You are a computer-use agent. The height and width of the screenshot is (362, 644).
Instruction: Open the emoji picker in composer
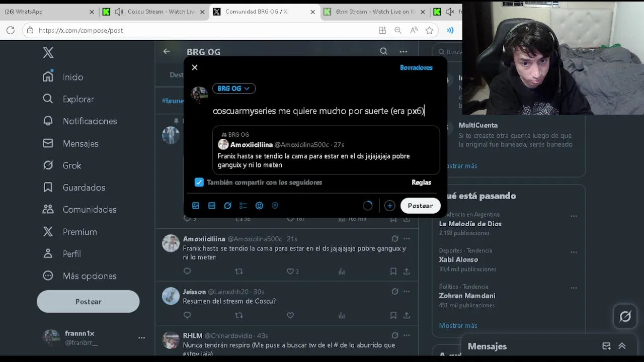tap(259, 206)
